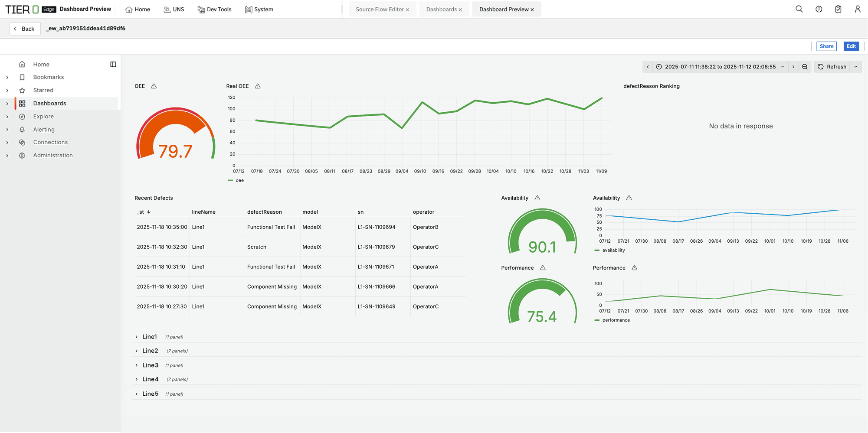Sort table by _st column
Viewport: 868px width, 433px height.
coord(144,212)
